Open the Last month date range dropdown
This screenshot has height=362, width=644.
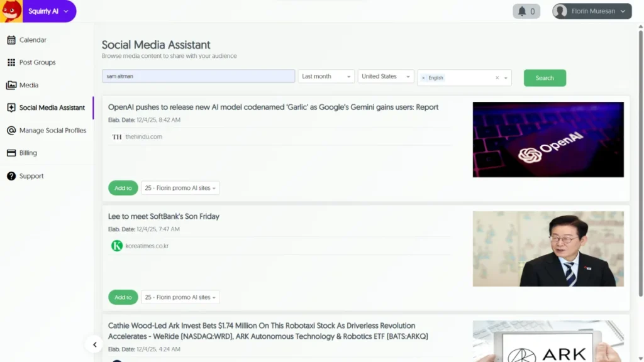coord(326,77)
